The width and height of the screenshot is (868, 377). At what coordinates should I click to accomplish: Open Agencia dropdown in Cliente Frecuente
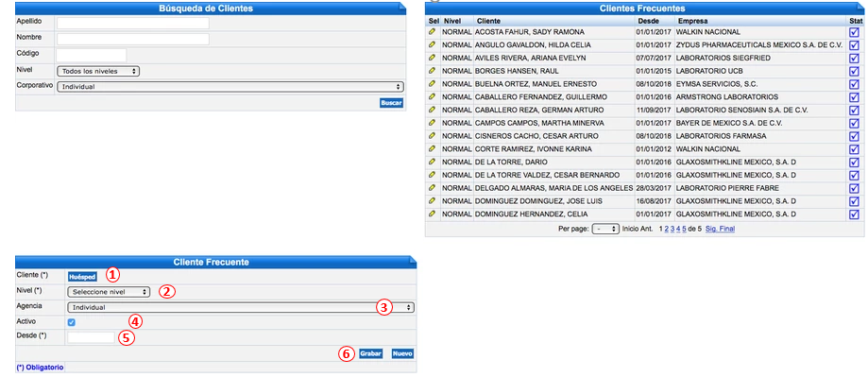click(x=240, y=307)
